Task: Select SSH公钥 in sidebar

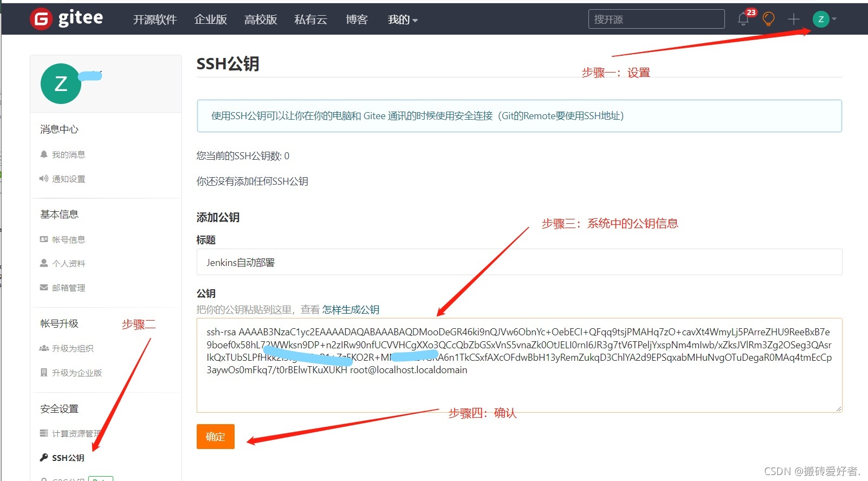Action: point(68,458)
